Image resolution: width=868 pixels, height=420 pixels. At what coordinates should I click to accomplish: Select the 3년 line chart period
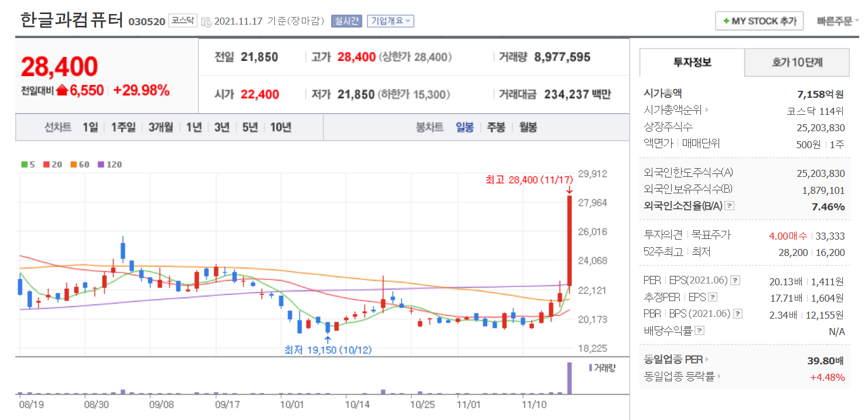(x=222, y=127)
